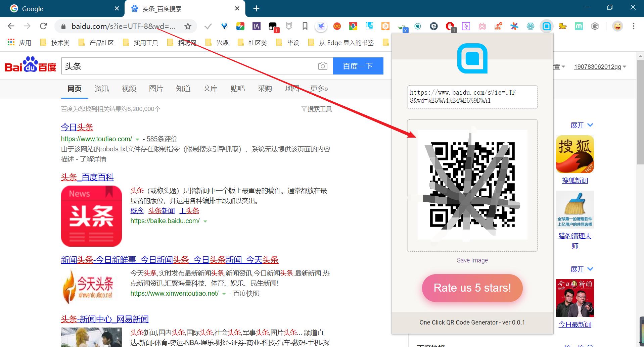The image size is (644, 347).
Task: Bookmark this page using the star icon
Action: 188,26
